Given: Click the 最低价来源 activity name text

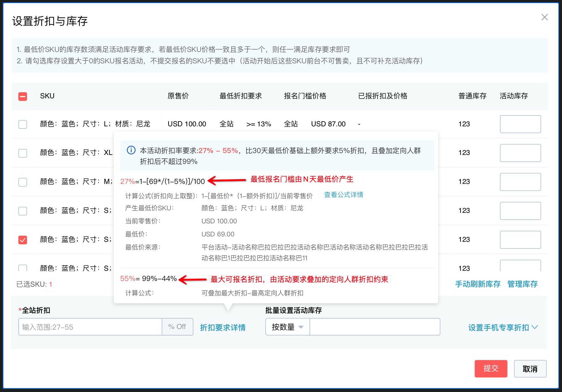Looking at the screenshot, I should (315, 252).
